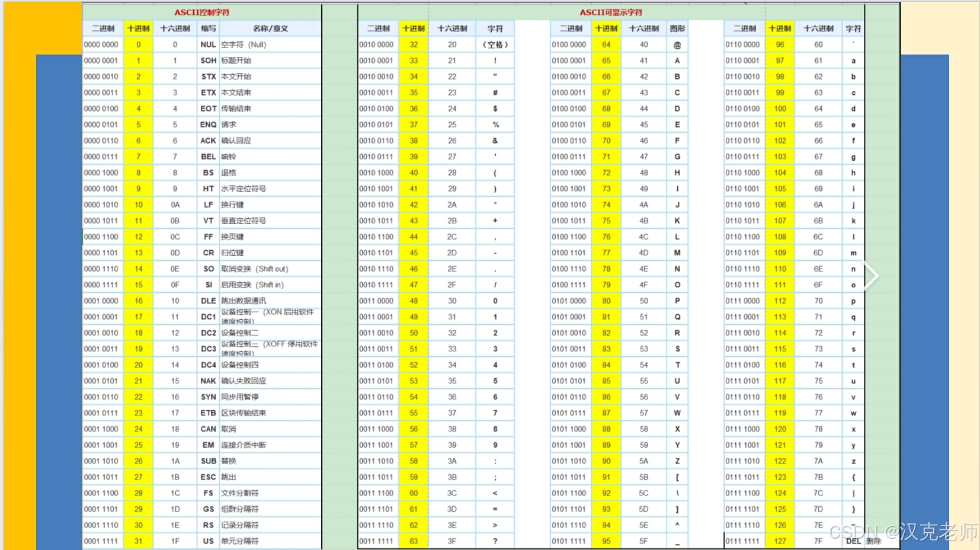The width and height of the screenshot is (980, 550).
Task: Click the '(空格)' character cell
Action: [x=495, y=44]
